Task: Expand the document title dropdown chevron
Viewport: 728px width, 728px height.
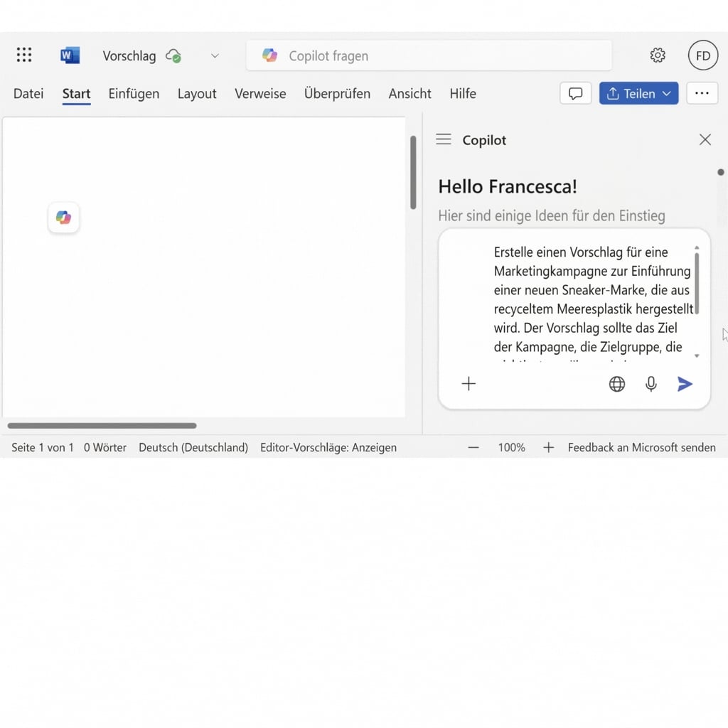Action: point(215,55)
